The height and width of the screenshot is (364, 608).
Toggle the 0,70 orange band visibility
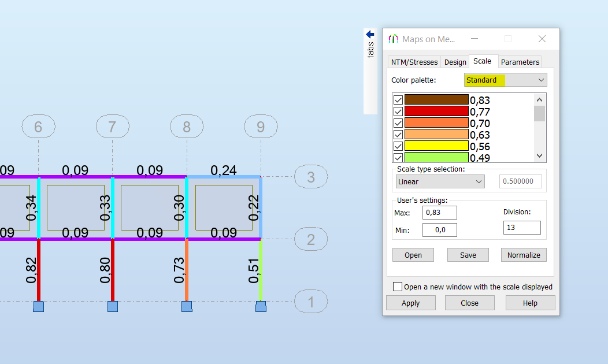click(x=397, y=123)
